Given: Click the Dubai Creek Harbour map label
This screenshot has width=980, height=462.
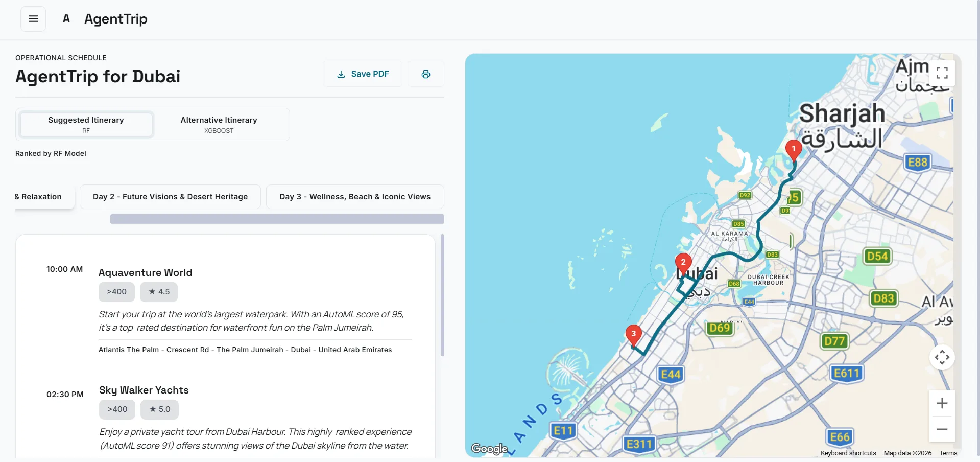Looking at the screenshot, I should [769, 280].
